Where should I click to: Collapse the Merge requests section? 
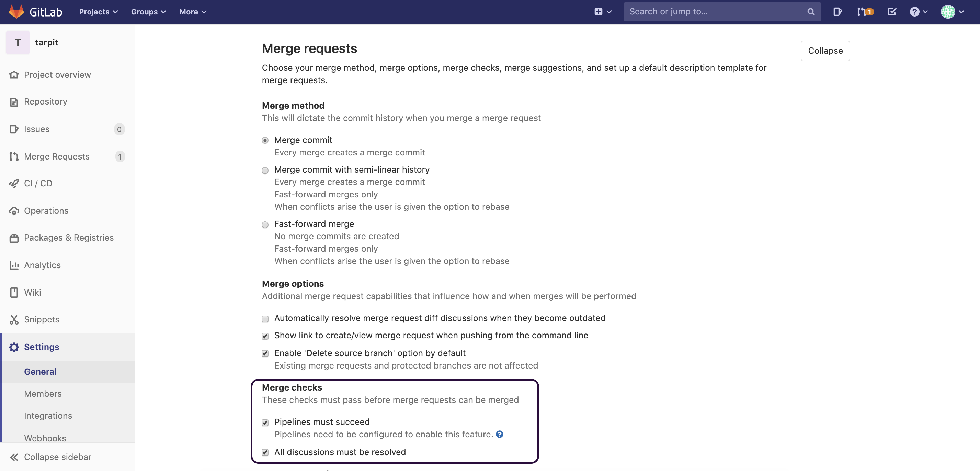(x=825, y=51)
